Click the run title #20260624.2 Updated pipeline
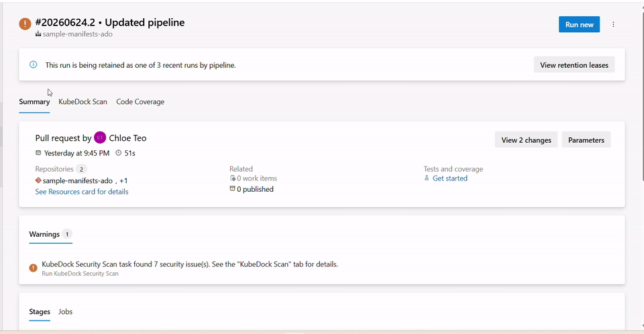This screenshot has width=644, height=334. [109, 23]
